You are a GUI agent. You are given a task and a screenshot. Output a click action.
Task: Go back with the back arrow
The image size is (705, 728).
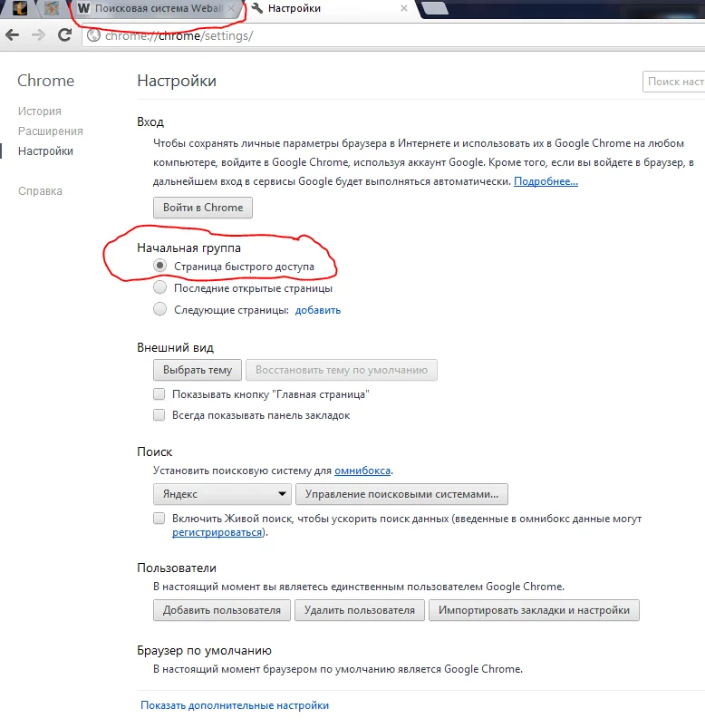tap(13, 34)
